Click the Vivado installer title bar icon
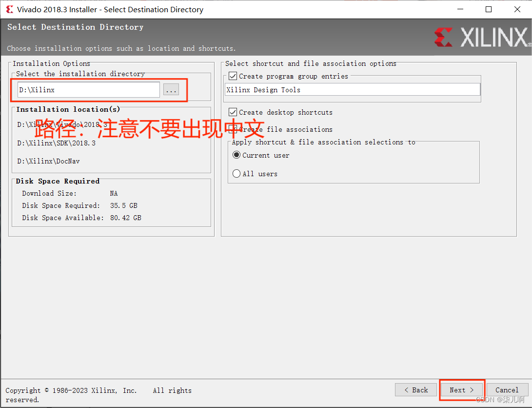 (x=9, y=9)
